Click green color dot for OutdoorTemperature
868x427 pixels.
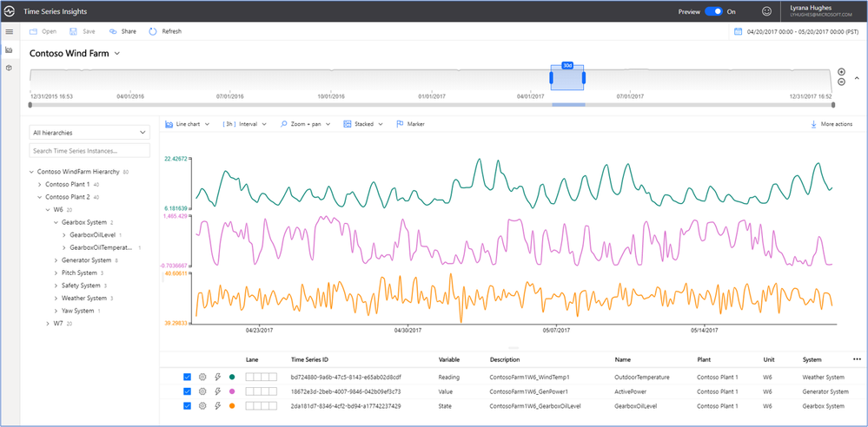(232, 377)
